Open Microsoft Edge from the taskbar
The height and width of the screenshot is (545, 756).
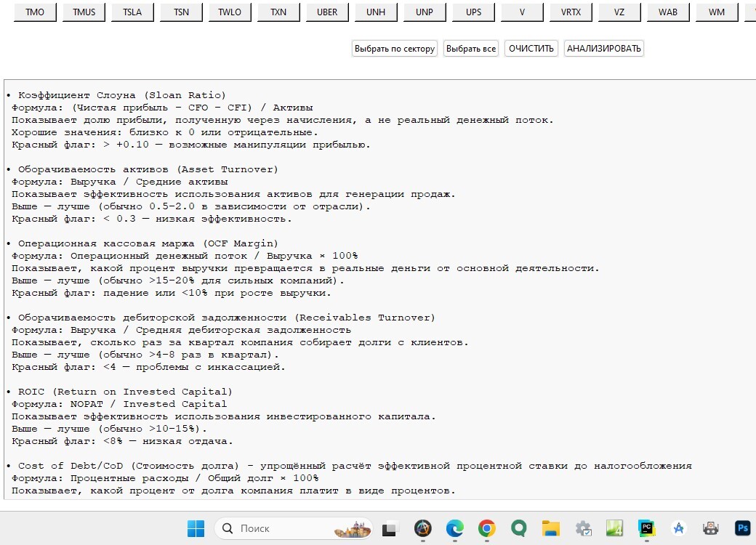point(454,528)
